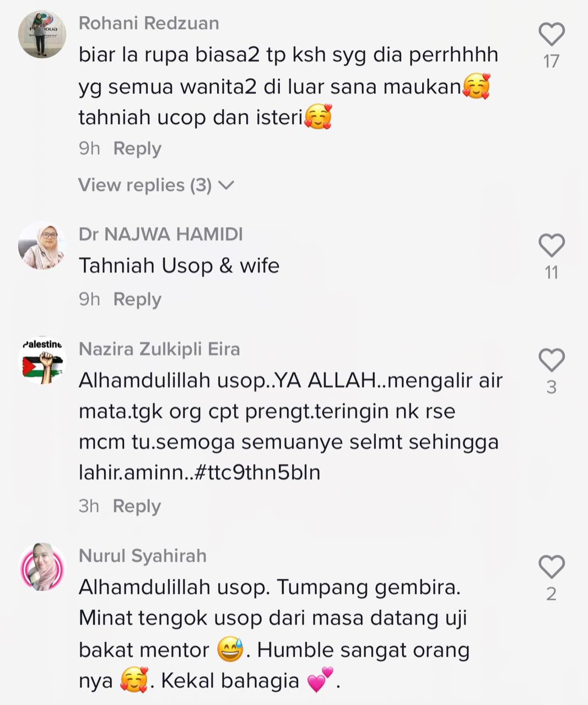588x705 pixels.
Task: Reply to Dr NAJWA HAMIDI's comment
Action: [x=137, y=300]
